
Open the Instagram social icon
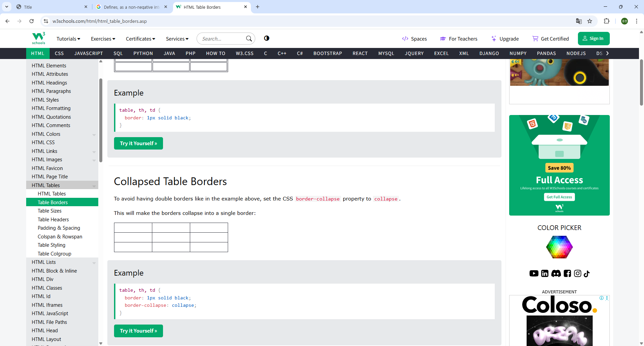pos(578,274)
